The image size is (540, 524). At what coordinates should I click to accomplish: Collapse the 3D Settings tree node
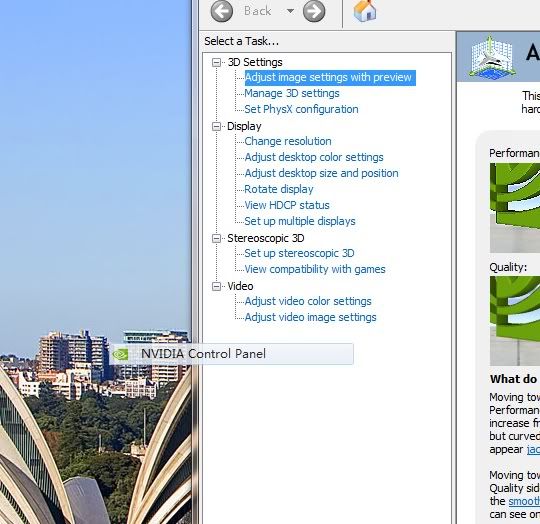216,62
